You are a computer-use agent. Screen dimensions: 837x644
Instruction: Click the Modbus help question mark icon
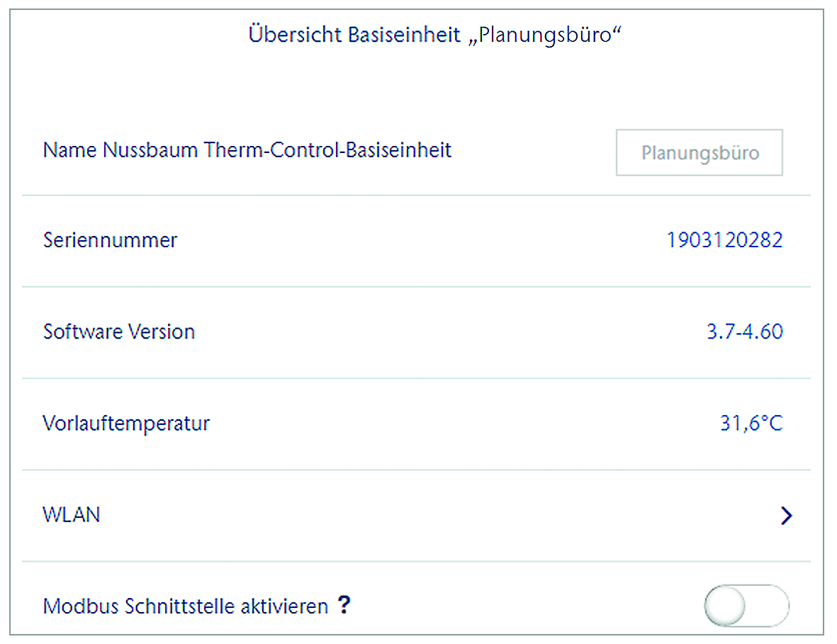[x=344, y=605]
